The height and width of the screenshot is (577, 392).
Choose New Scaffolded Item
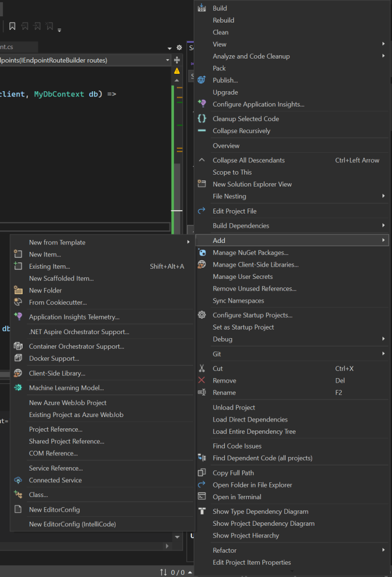pos(61,278)
